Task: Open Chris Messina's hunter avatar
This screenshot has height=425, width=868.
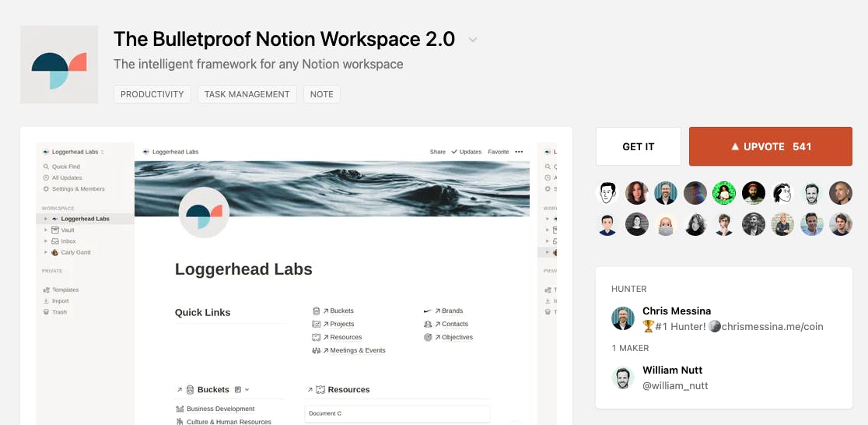Action: pyautogui.click(x=623, y=318)
